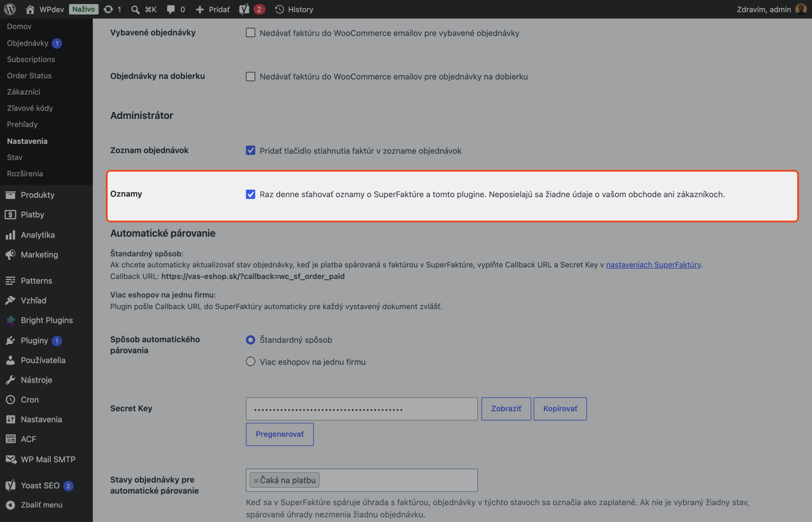Open ACF via its table icon
The height and width of the screenshot is (522, 812).
tap(10, 439)
